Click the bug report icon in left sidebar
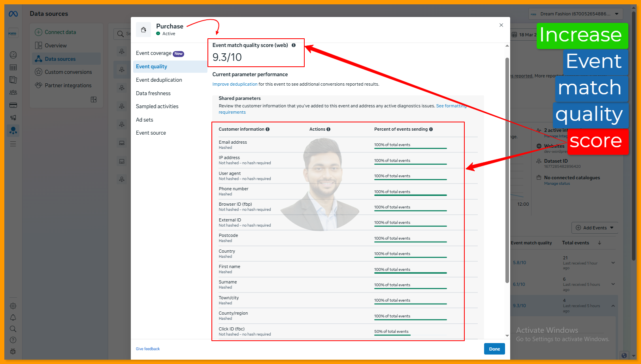Viewport: 641px width, 364px height. click(x=13, y=351)
